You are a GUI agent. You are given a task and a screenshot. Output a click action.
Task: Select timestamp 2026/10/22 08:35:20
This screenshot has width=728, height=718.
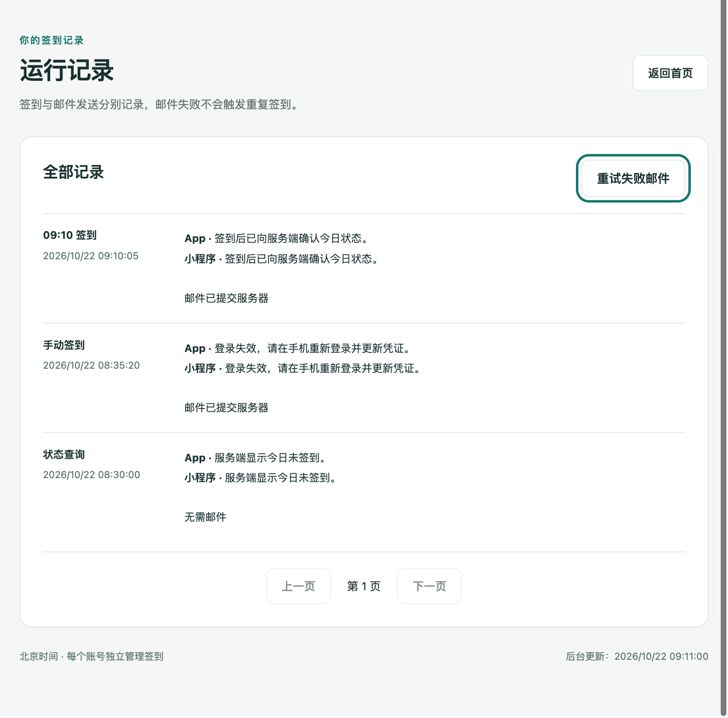point(91,365)
